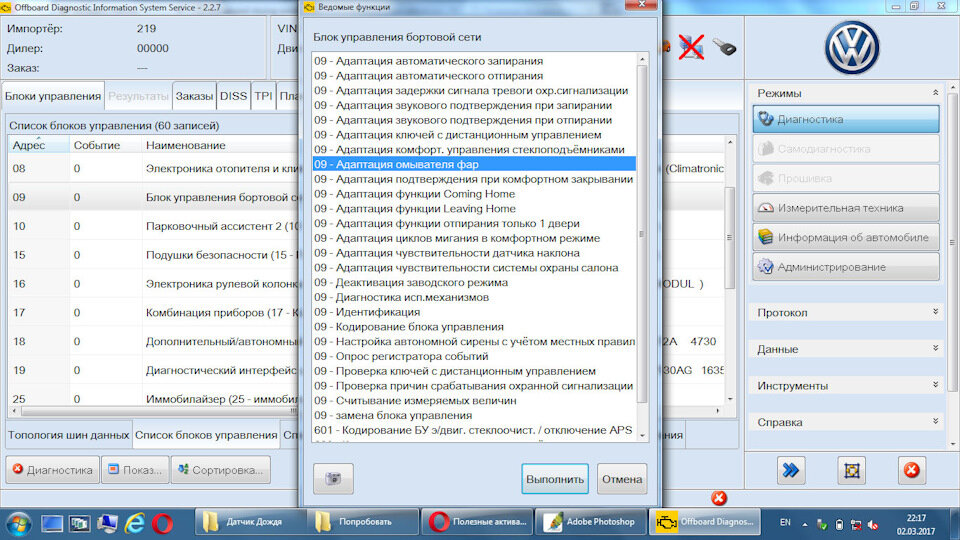Image resolution: width=960 pixels, height=540 pixels.
Task: Click the dialog list vertical scrollbar
Action: (642, 234)
